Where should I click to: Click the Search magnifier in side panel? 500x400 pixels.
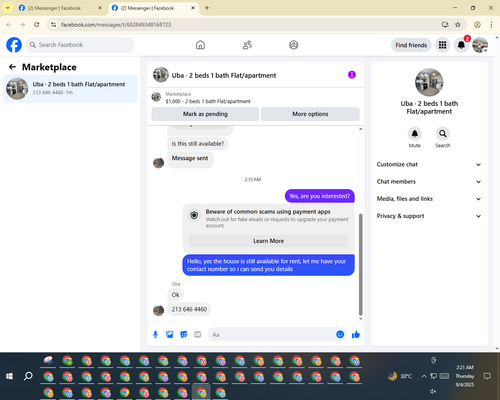(x=443, y=134)
